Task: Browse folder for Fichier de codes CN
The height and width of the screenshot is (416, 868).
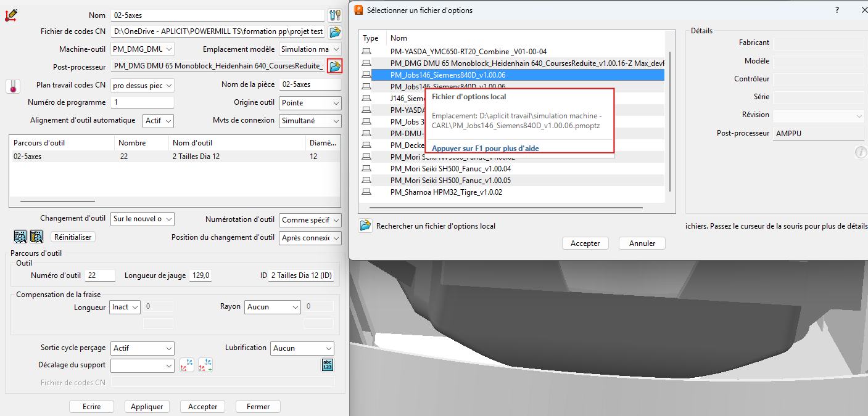Action: point(335,32)
